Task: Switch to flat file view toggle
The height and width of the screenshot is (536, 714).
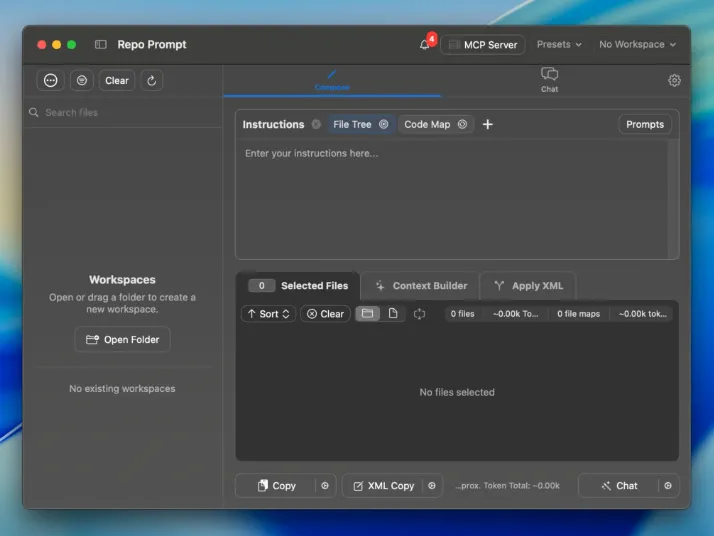Action: pyautogui.click(x=393, y=314)
